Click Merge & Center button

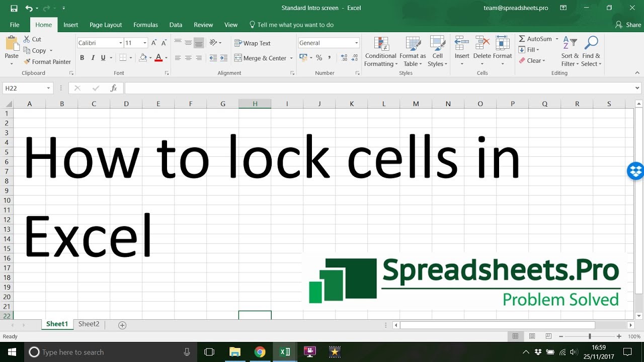click(x=261, y=58)
